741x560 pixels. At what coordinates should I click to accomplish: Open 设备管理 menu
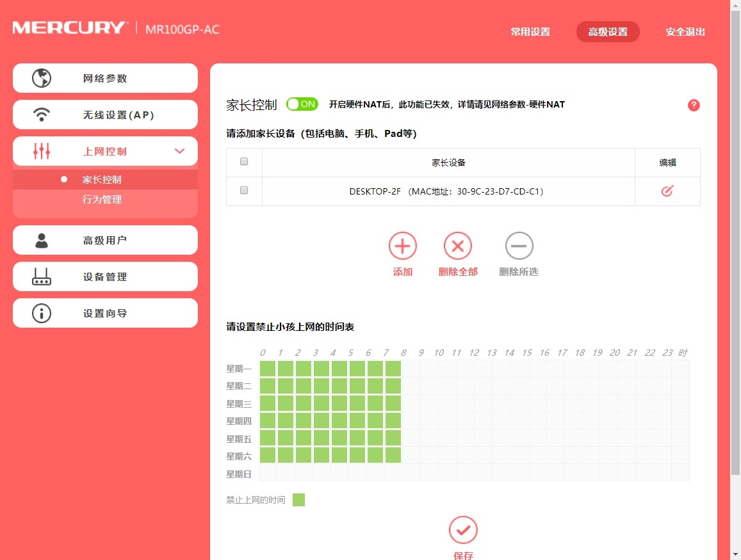coord(105,276)
